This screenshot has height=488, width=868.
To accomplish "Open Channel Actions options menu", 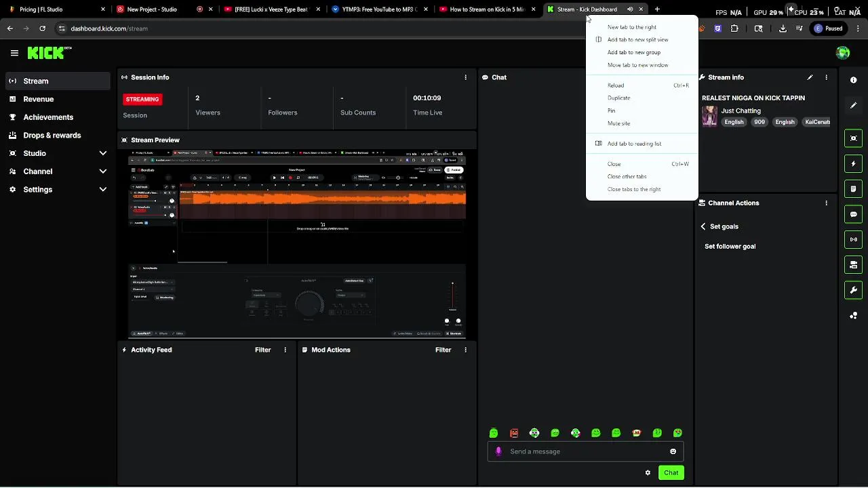I will [x=826, y=203].
